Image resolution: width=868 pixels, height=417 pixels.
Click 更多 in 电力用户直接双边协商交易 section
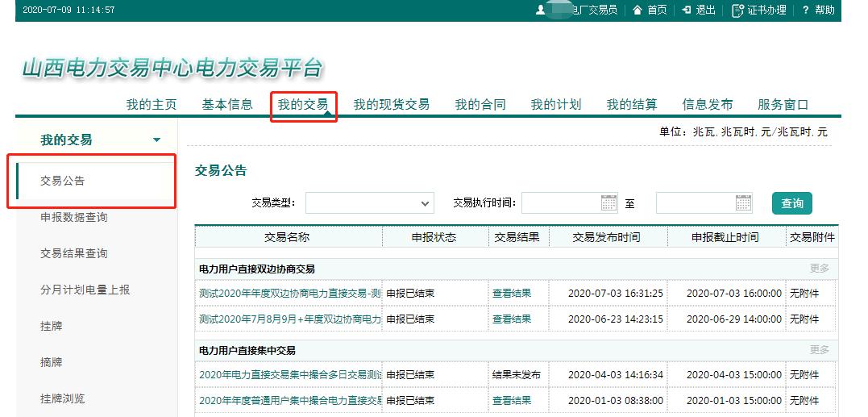click(819, 269)
